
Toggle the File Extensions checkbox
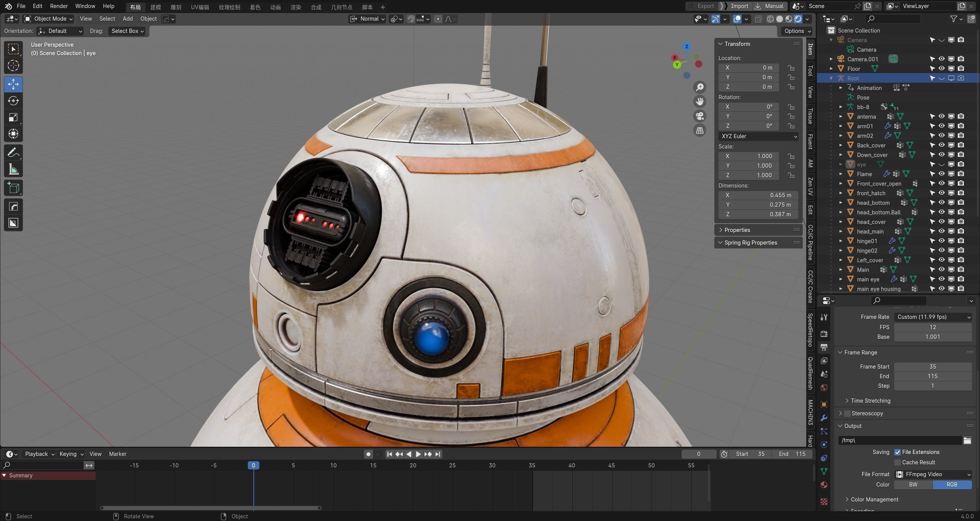tap(897, 452)
